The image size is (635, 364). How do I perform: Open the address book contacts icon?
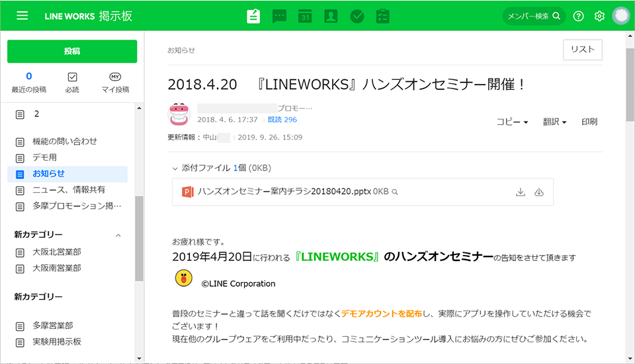pos(331,16)
